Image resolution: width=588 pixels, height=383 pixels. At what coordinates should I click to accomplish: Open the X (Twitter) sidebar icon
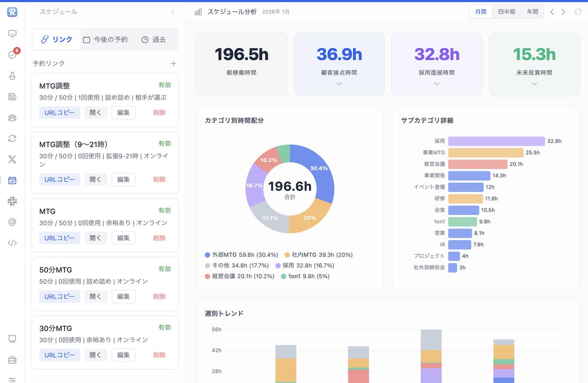[x=12, y=159]
